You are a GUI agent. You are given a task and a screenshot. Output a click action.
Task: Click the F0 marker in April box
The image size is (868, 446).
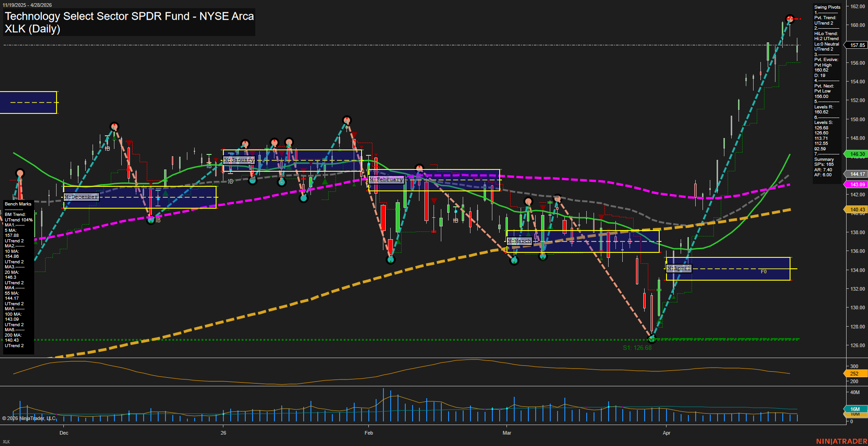(x=764, y=272)
